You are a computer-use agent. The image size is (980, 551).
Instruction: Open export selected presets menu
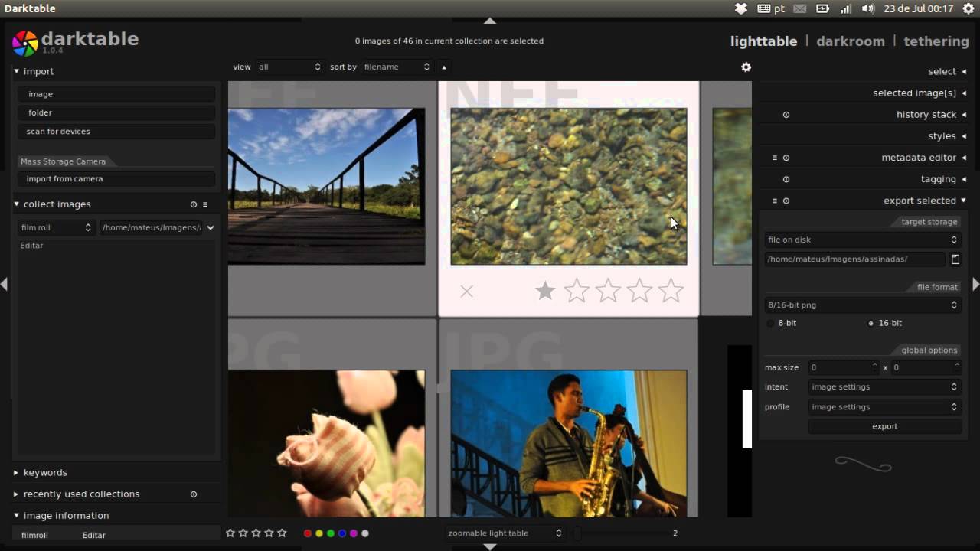[x=775, y=201]
